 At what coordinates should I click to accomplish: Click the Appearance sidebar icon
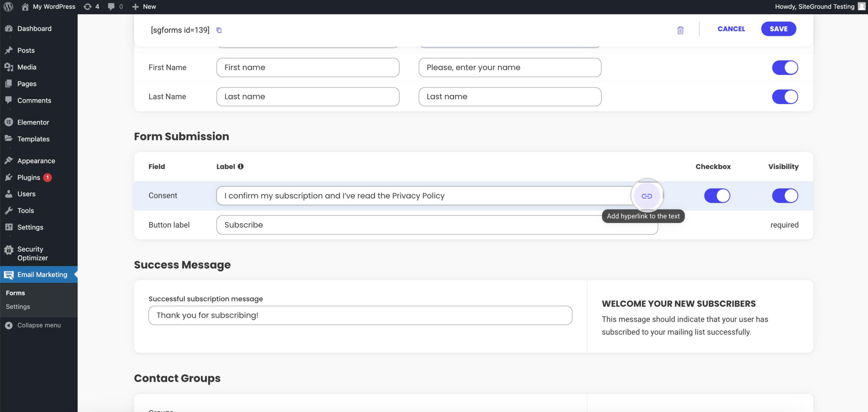pos(8,161)
